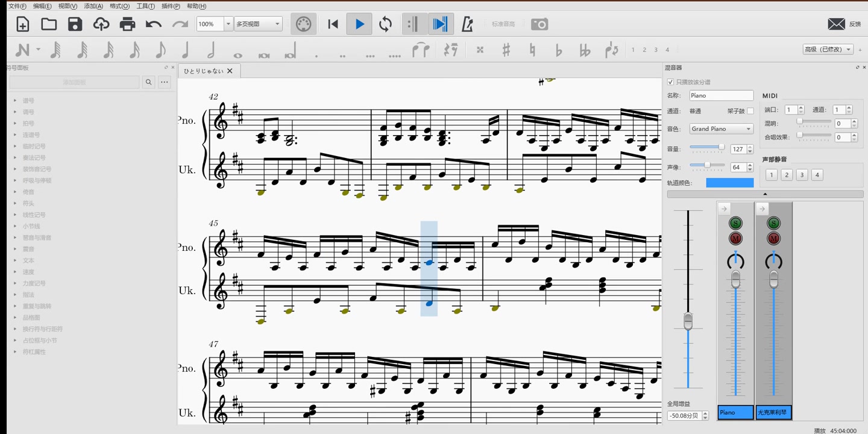Open the 多页视图 view mode dropdown
Screen dimensions: 868x434
(x=259, y=24)
